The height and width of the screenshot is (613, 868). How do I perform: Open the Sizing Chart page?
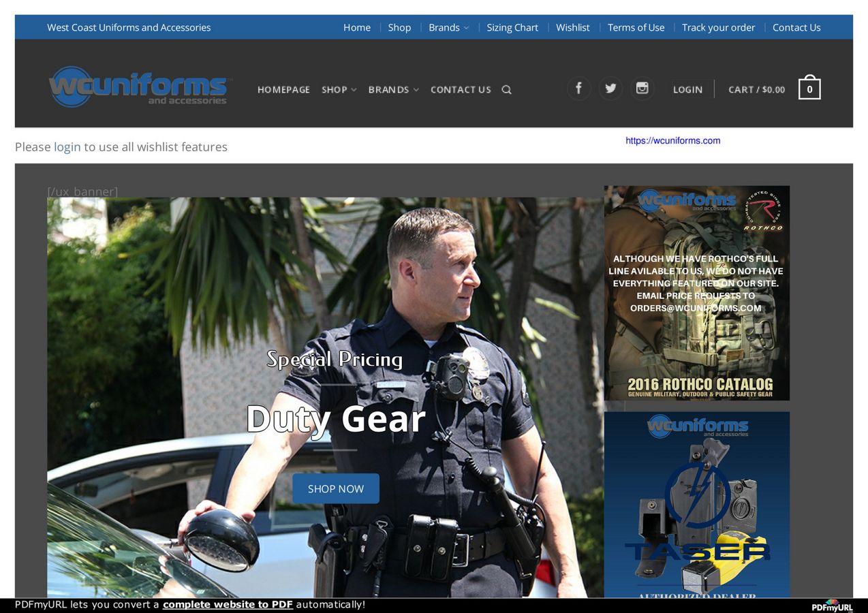pos(512,27)
